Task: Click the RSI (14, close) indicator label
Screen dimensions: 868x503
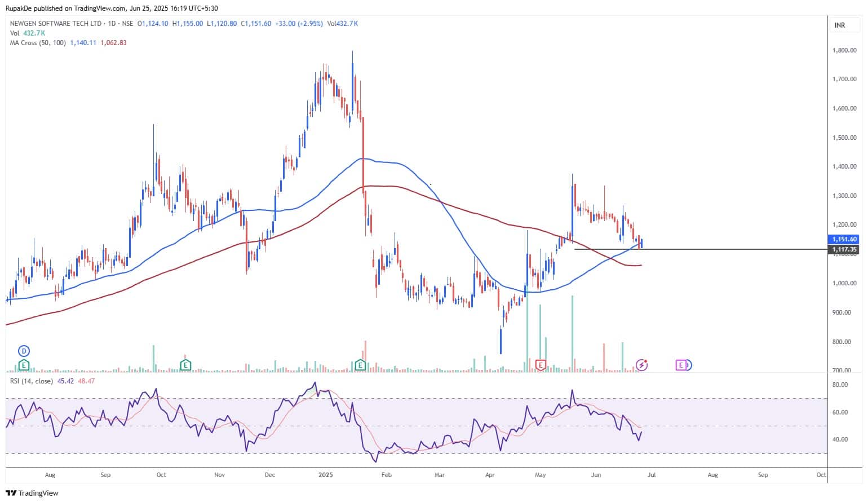Action: pos(32,381)
